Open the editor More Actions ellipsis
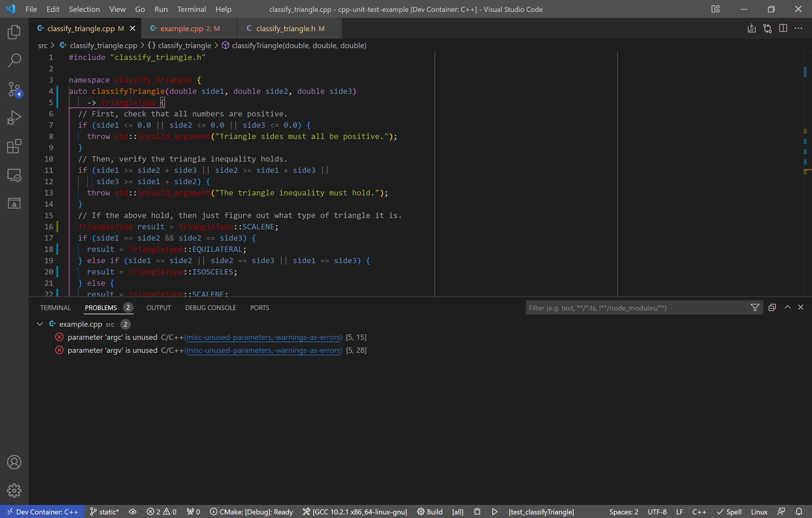This screenshot has height=518, width=812. [798, 28]
